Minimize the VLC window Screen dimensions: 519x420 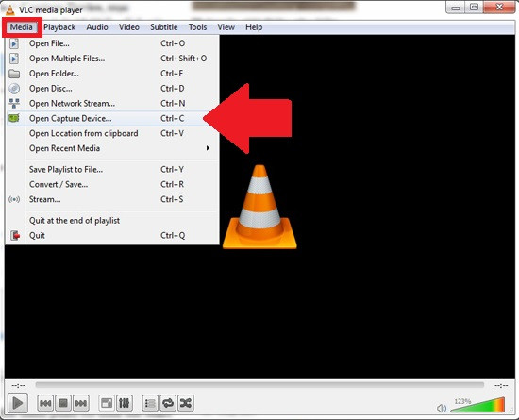pyautogui.click(x=456, y=8)
